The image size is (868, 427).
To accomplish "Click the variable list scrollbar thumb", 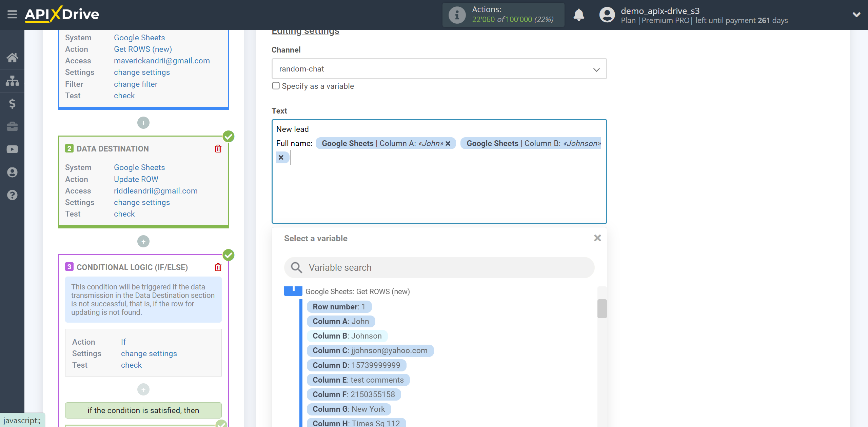I will [x=602, y=309].
